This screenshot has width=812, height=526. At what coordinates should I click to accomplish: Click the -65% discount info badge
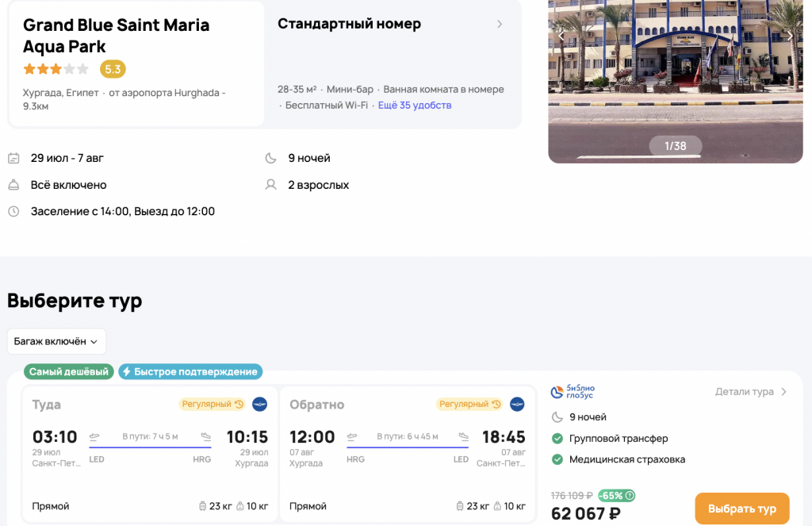pos(616,495)
